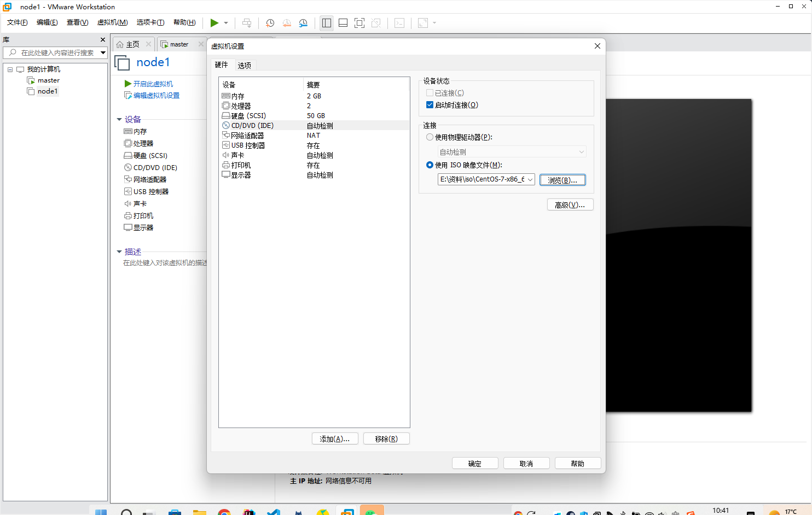The height and width of the screenshot is (515, 812).
Task: Click the 添加(A)... button
Action: pyautogui.click(x=335, y=438)
